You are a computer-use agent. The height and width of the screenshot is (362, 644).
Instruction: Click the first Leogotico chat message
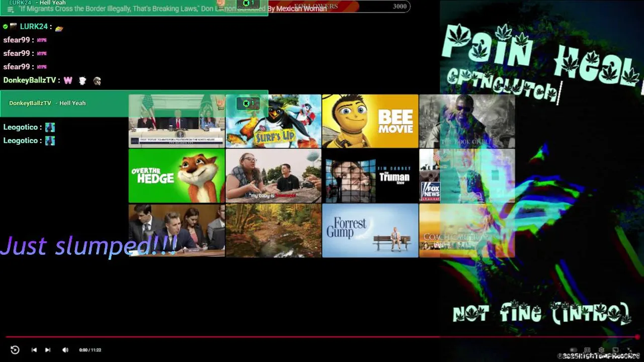pos(29,127)
